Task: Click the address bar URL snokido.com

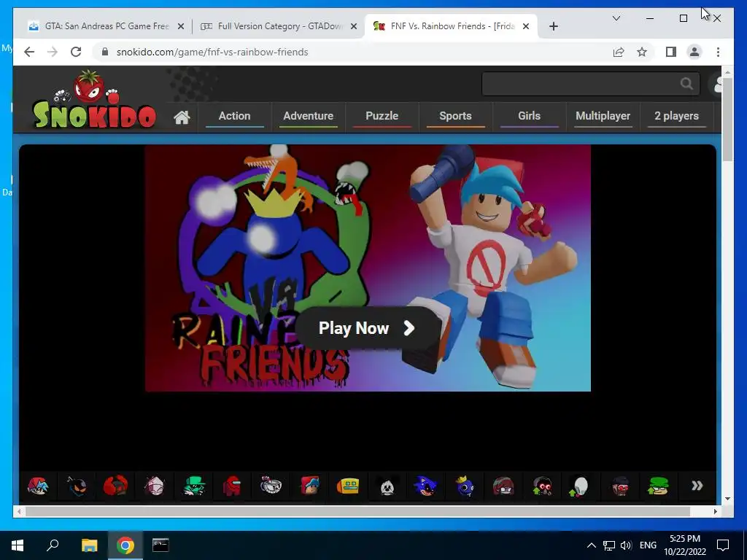Action: 212,52
